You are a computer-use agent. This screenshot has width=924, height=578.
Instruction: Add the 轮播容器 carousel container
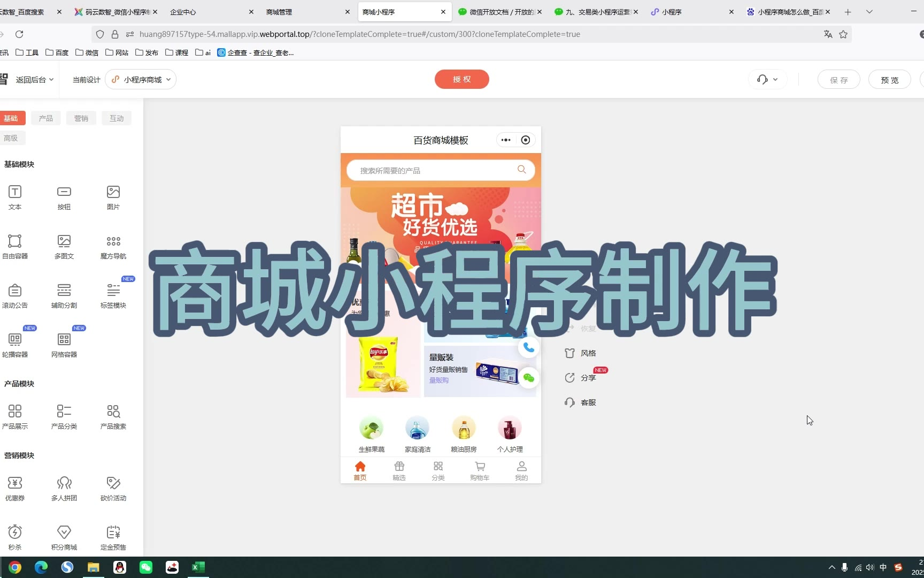15,345
